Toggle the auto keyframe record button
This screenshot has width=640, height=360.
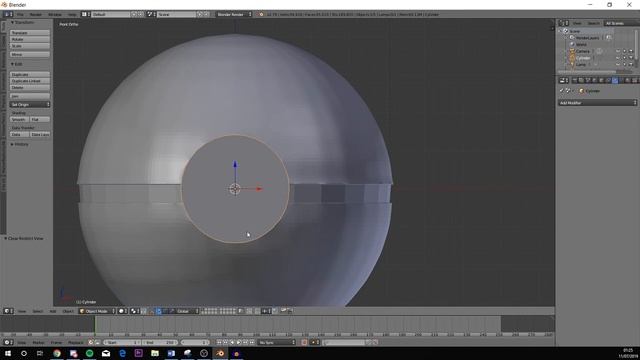304,342
